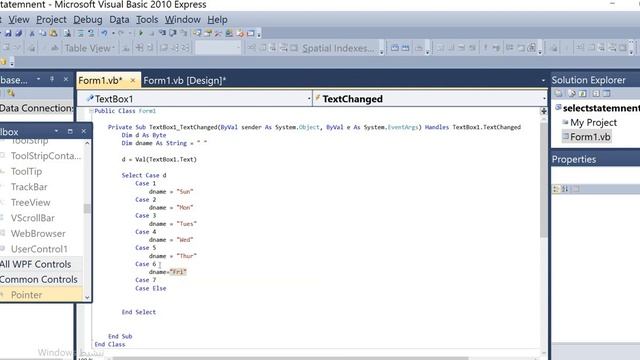Viewport: 640px width, 360px height.
Task: Click Relationships icon in Table Designer toolbar
Action: pyautogui.click(x=252, y=48)
